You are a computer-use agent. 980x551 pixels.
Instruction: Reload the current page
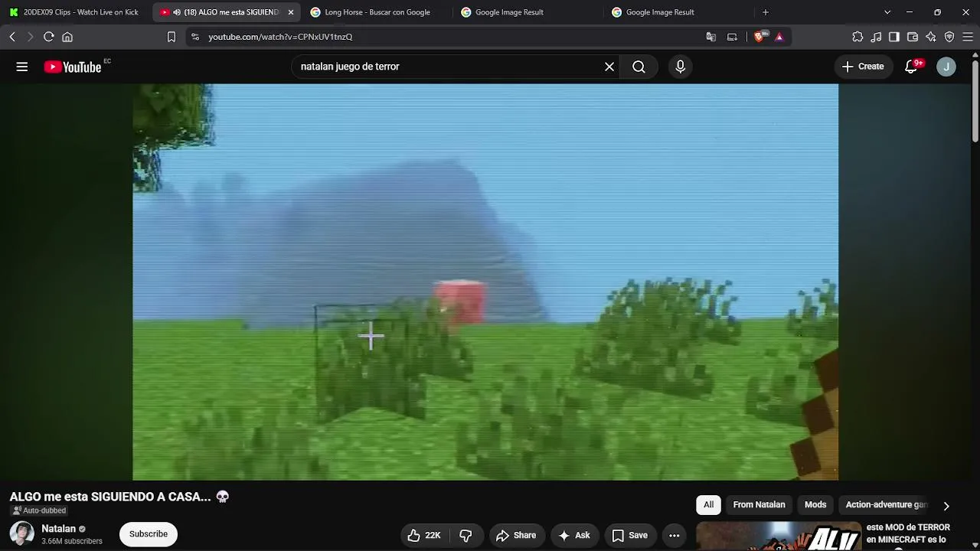tap(48, 37)
